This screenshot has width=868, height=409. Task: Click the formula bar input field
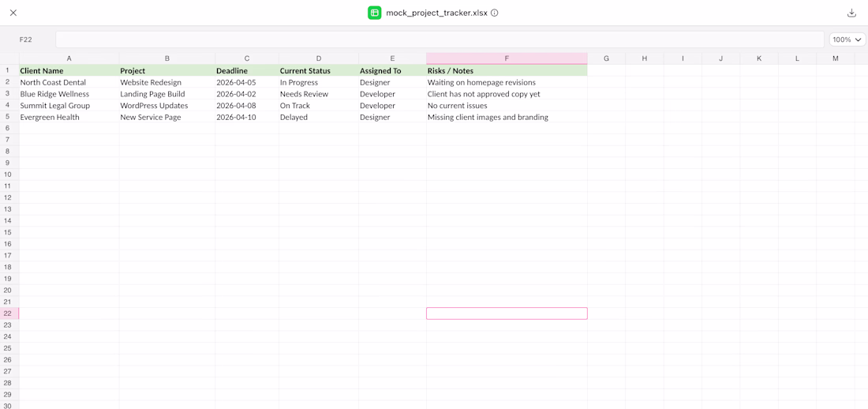(440, 39)
